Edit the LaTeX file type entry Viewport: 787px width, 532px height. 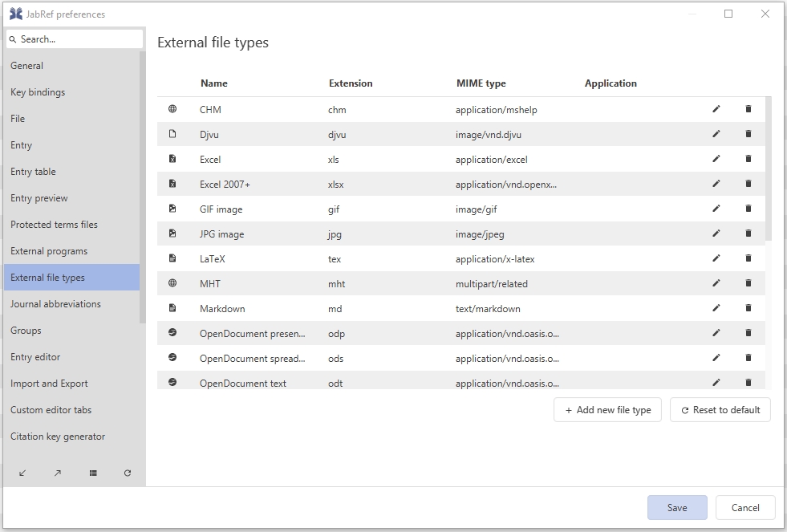[x=716, y=258]
